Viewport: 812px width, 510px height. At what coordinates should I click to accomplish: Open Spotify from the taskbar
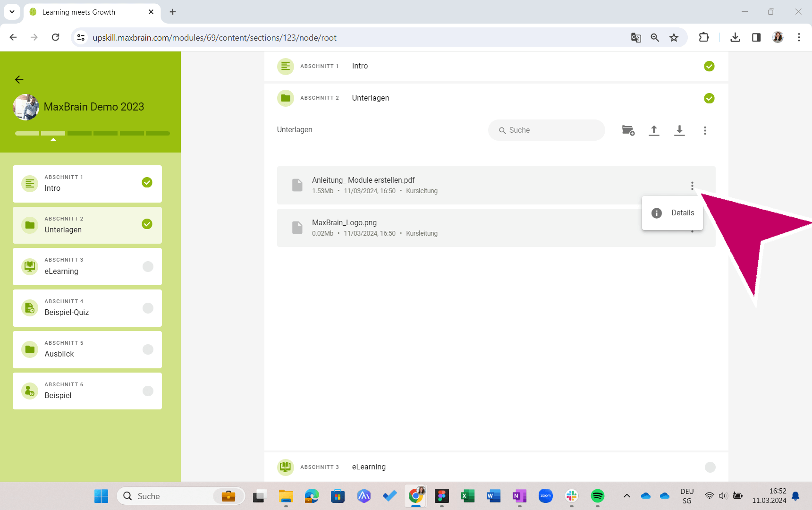[x=597, y=496]
